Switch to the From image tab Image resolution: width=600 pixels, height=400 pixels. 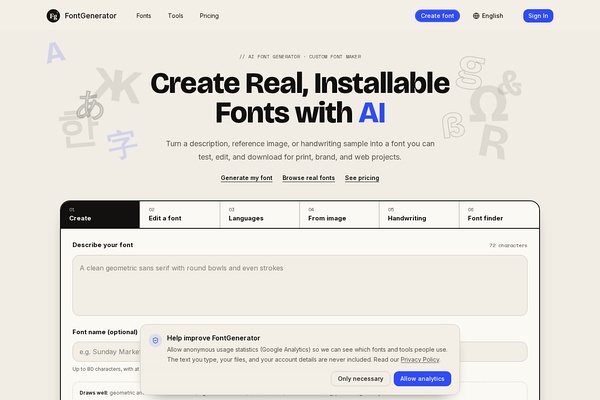coord(339,215)
